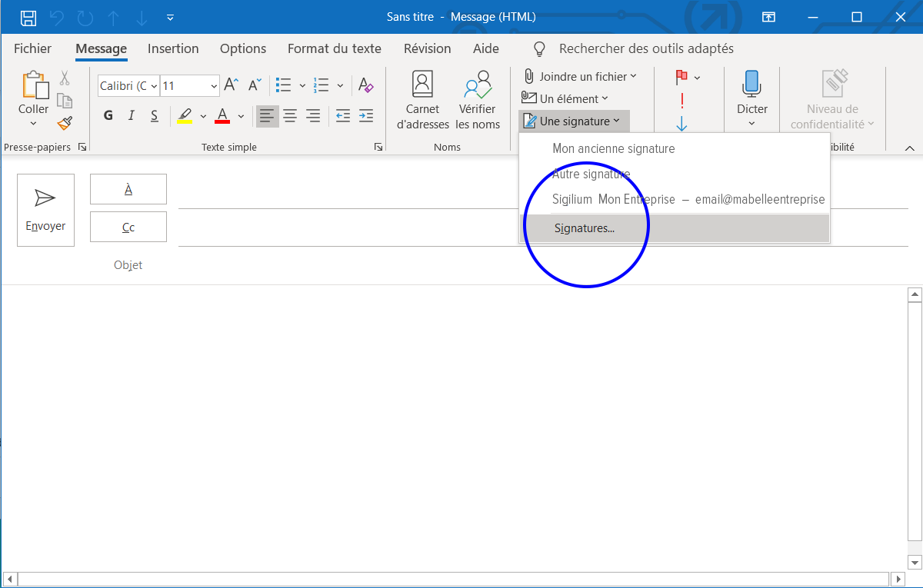The width and height of the screenshot is (923, 588).
Task: Click the À recipients button
Action: [x=128, y=189]
